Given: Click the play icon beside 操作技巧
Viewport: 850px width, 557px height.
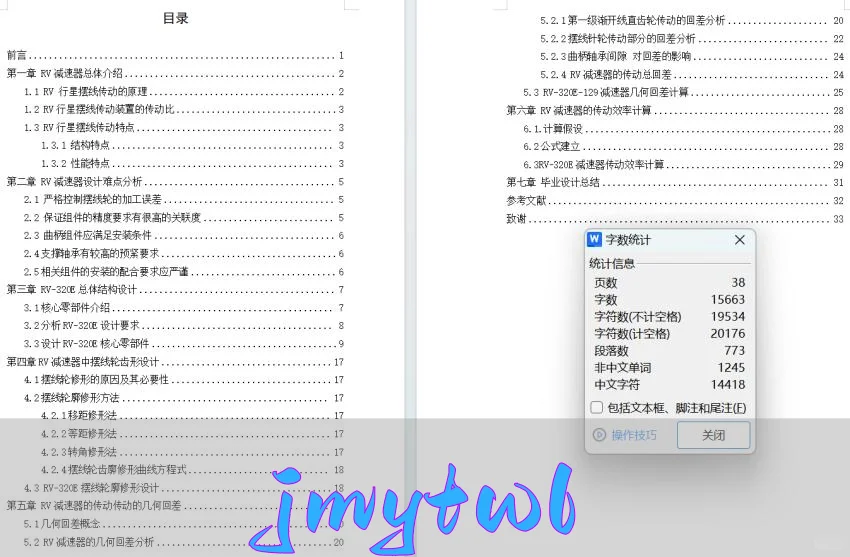Looking at the screenshot, I should coord(599,435).
